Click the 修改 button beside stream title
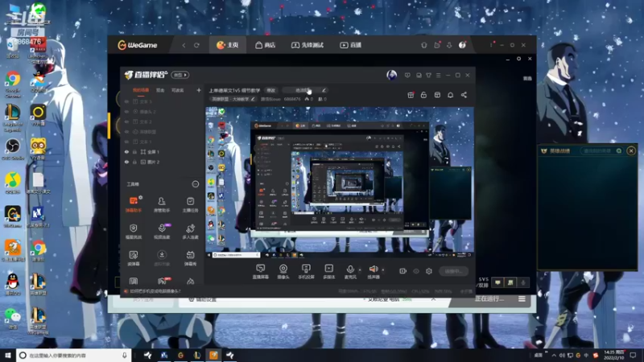This screenshot has width=644, height=362. (x=271, y=90)
